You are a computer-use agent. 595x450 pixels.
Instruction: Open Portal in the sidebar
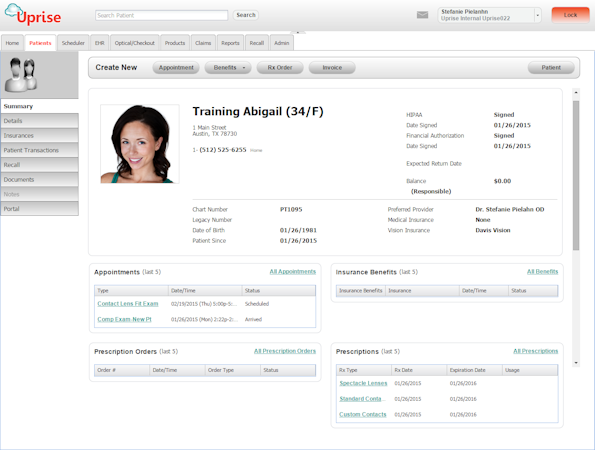(x=39, y=209)
